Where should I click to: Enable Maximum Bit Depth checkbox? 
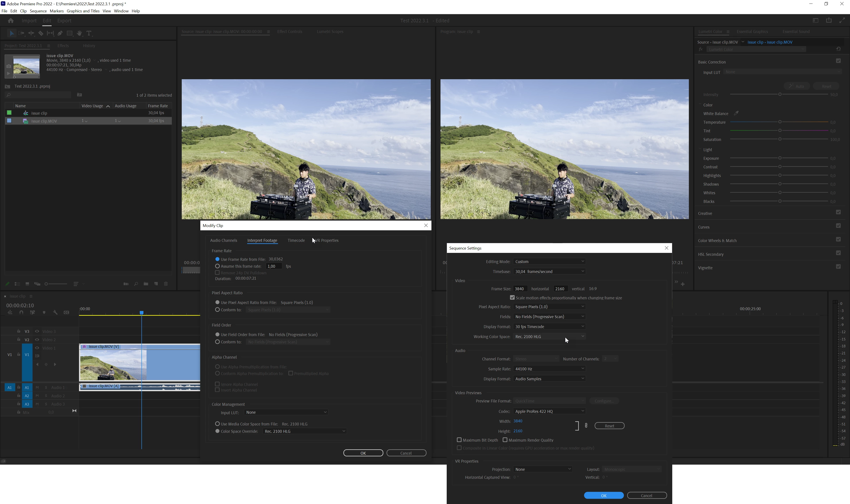(x=459, y=440)
